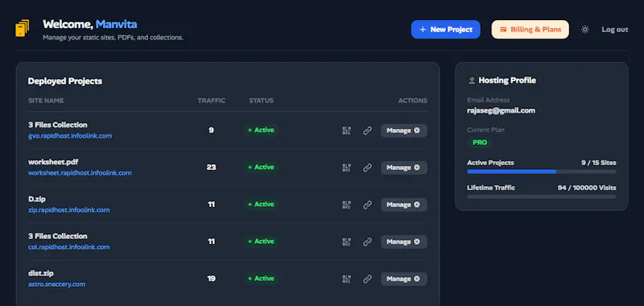Open zip.rapidhost.infoolink.com link
Image resolution: width=644 pixels, height=306 pixels.
pyautogui.click(x=68, y=210)
